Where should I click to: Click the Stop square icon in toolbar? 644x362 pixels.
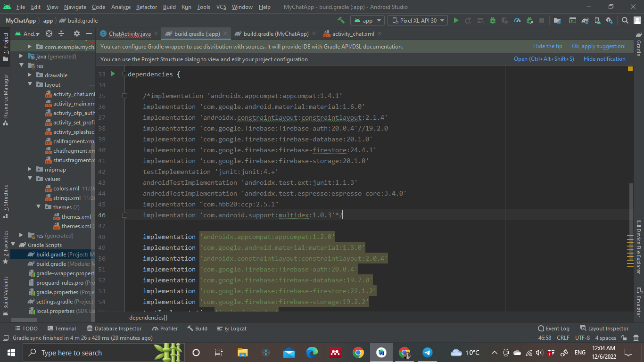coord(542,20)
